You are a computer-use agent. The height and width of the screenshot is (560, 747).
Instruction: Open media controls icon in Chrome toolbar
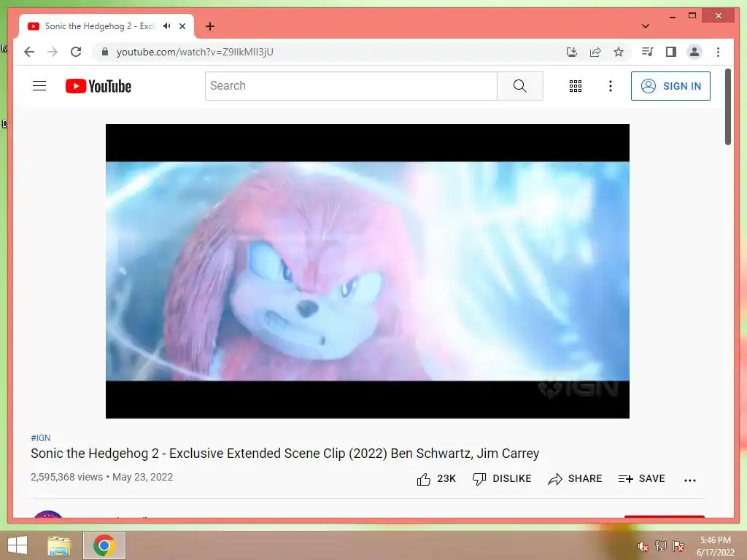pos(648,52)
